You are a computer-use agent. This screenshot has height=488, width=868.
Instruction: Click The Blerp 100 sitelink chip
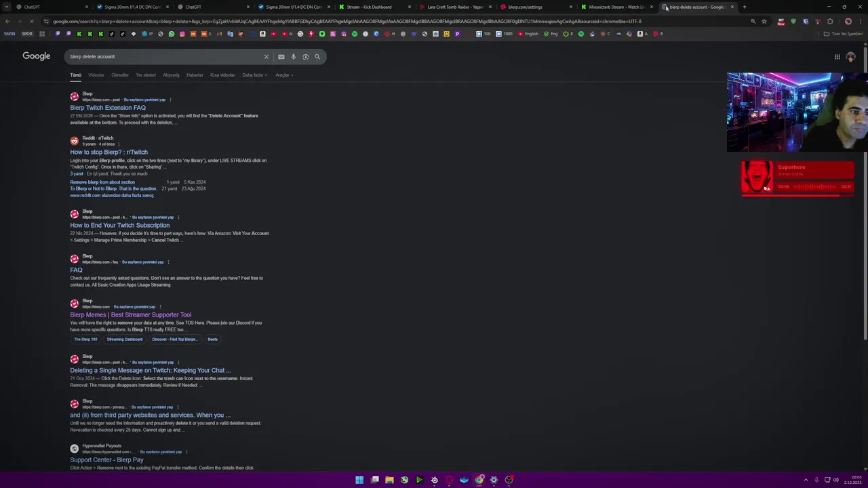tap(85, 340)
